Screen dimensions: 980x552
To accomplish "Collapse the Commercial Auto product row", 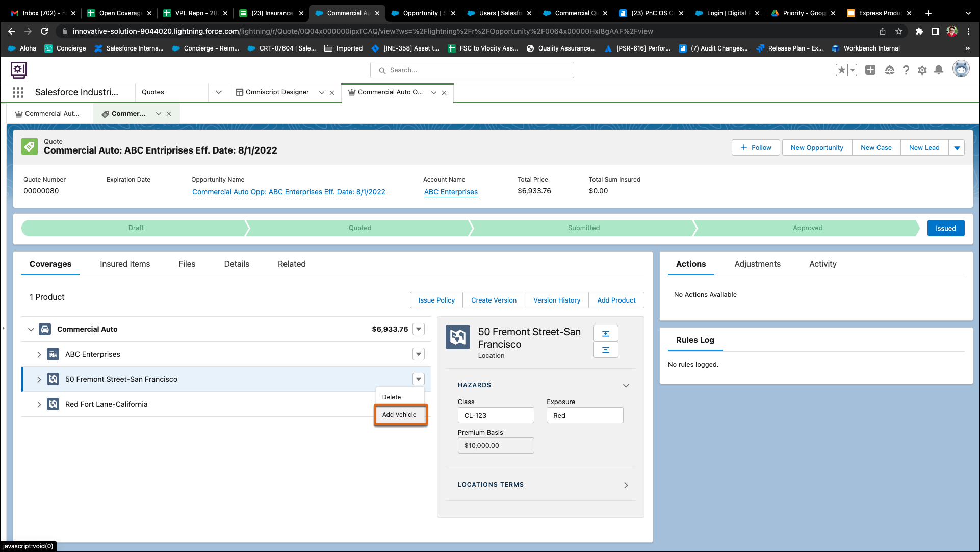I will pyautogui.click(x=31, y=329).
